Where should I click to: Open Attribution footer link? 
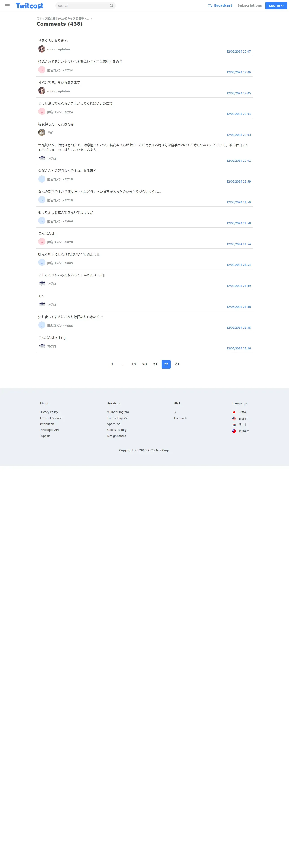coord(47,424)
